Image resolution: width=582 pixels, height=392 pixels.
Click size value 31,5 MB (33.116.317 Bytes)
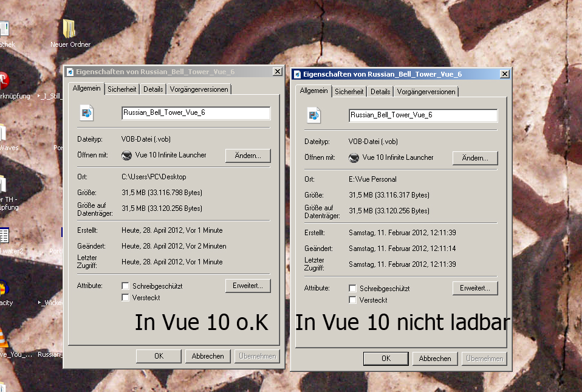(x=389, y=195)
